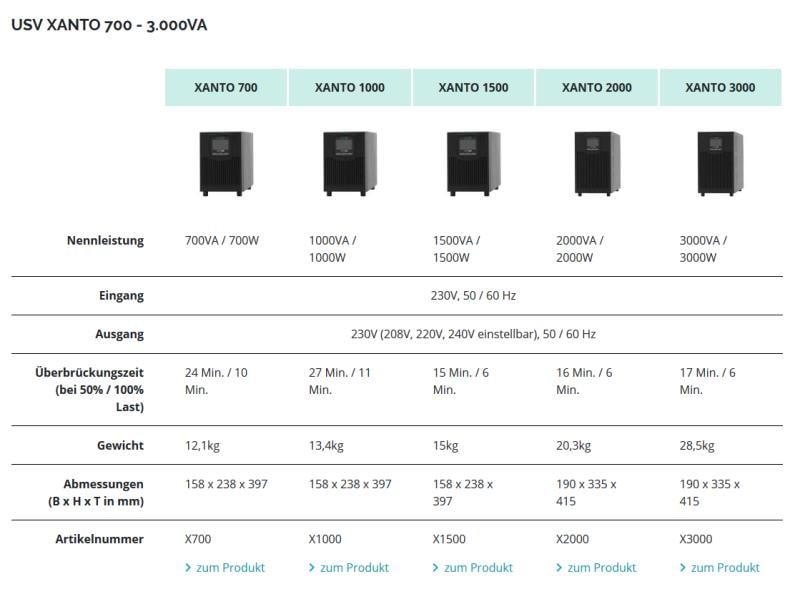The image size is (800, 600).
Task: Click the '1500VA / 1500W' cell
Action: pyautogui.click(x=457, y=249)
